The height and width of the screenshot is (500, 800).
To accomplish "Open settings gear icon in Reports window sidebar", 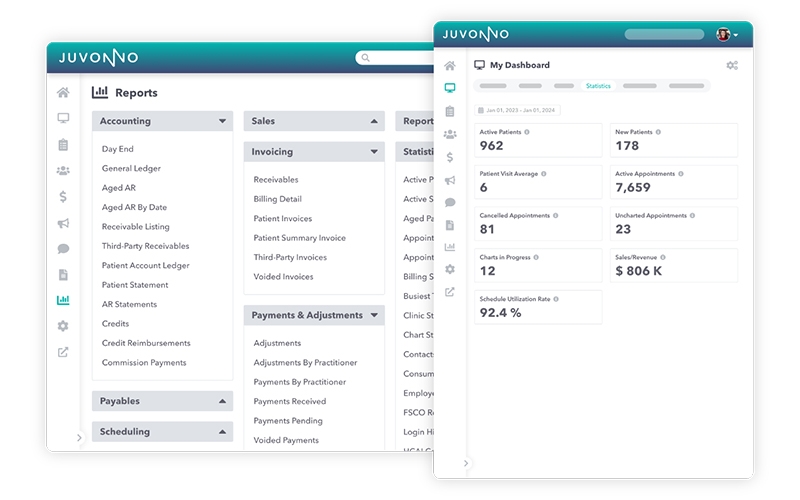I will tap(63, 326).
